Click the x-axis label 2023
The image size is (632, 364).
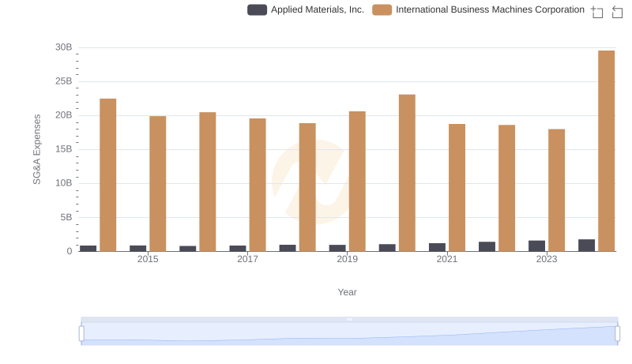pos(547,259)
